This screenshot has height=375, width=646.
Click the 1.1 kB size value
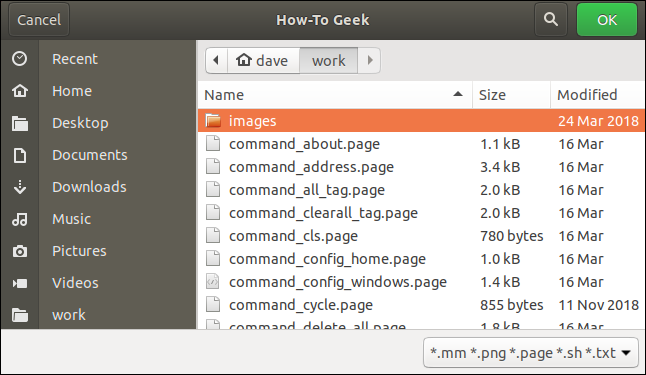point(500,144)
